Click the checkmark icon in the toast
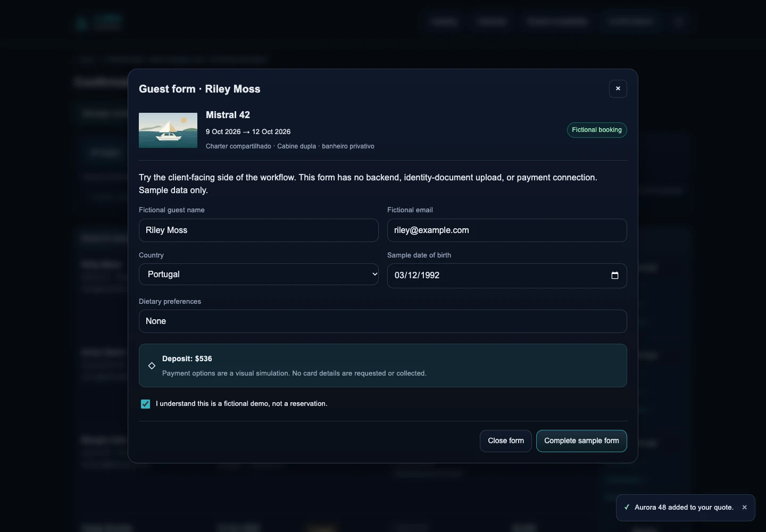 click(627, 508)
